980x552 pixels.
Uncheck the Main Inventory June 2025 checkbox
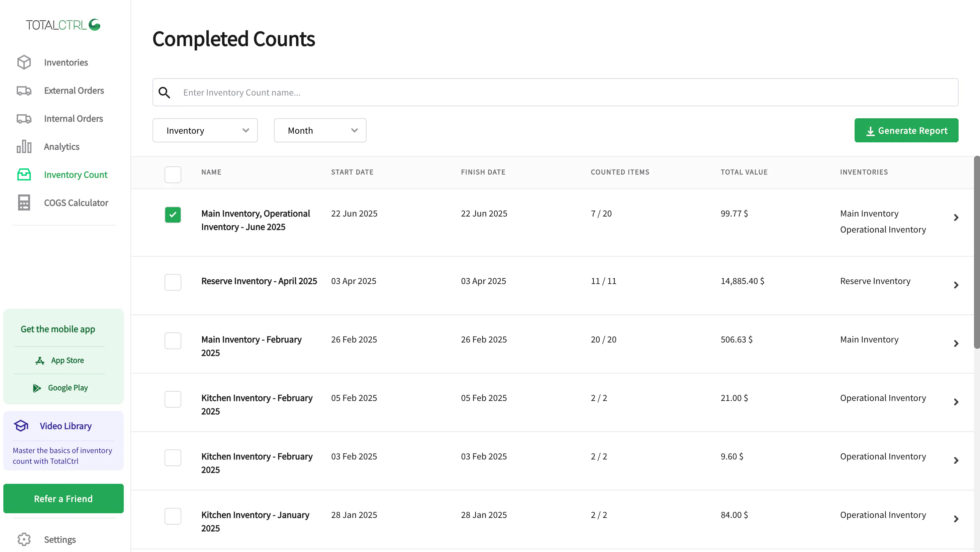(173, 215)
